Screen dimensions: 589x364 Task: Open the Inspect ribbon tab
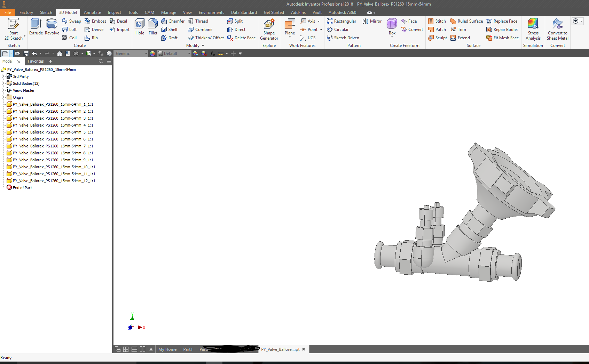tap(115, 13)
